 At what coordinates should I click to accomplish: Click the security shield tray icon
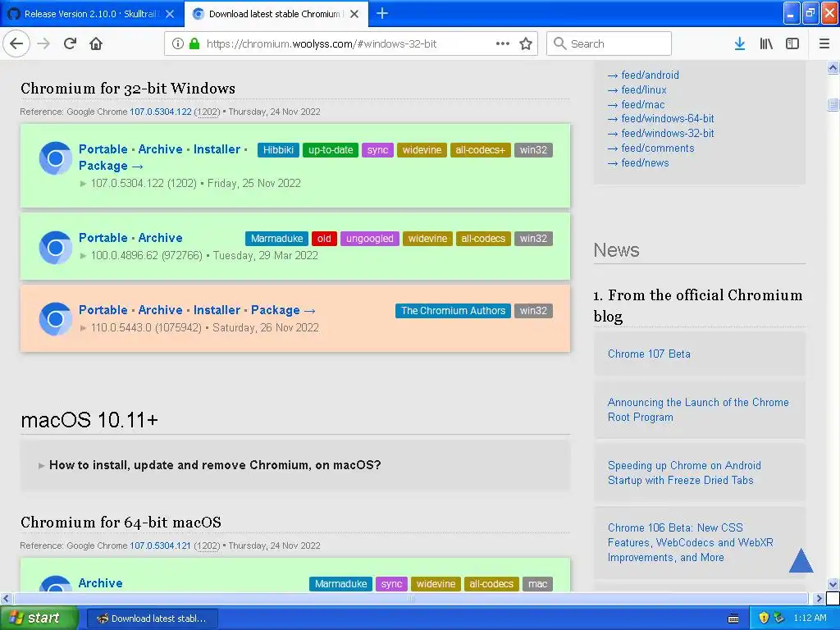coord(764,618)
